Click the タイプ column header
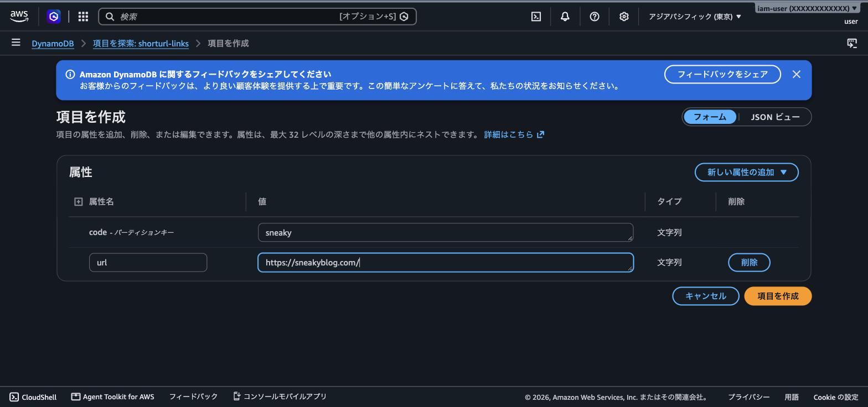Viewport: 868px width, 407px height. click(x=669, y=202)
